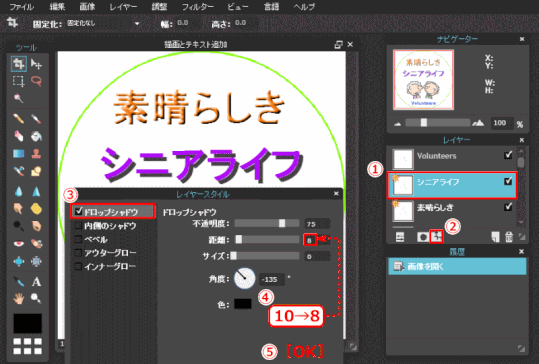Select the Sponge tool
The width and height of the screenshot is (539, 364).
[x=36, y=208]
